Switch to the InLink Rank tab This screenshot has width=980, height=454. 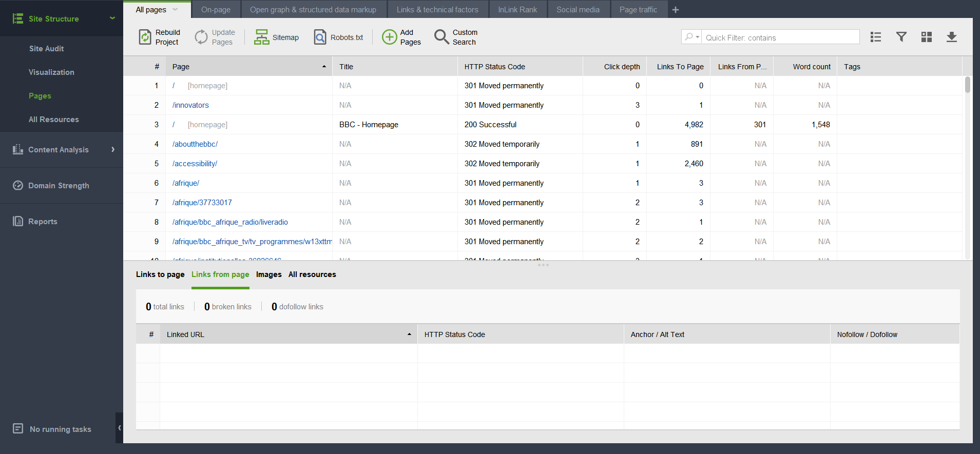click(x=517, y=9)
